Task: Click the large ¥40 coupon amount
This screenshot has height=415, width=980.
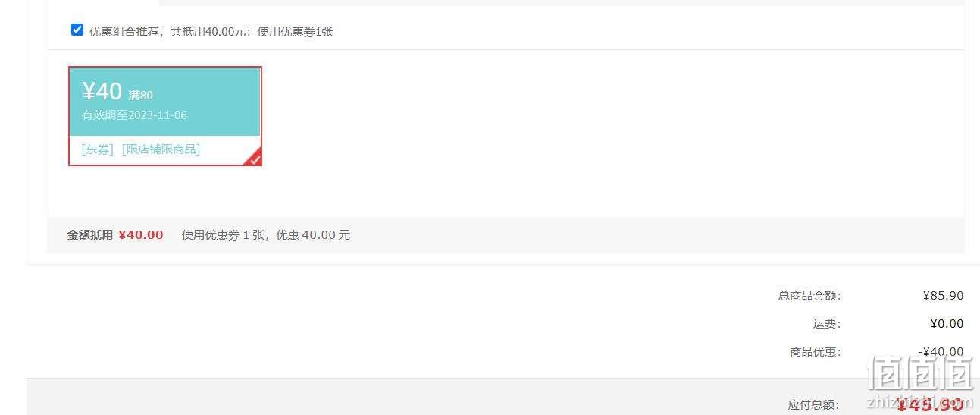Action: tap(102, 91)
